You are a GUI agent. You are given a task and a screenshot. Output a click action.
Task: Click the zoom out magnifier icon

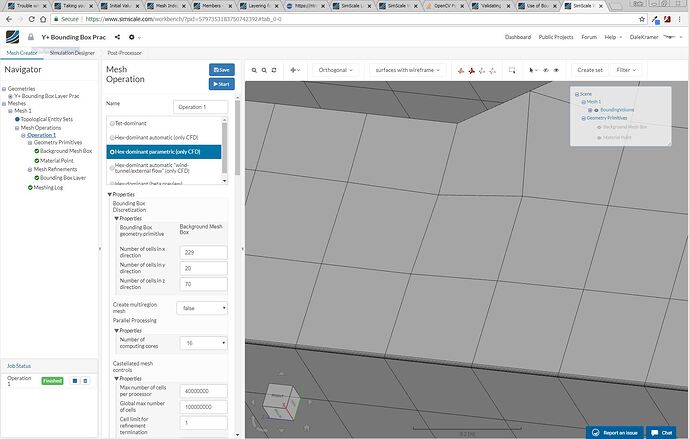pyautogui.click(x=264, y=70)
